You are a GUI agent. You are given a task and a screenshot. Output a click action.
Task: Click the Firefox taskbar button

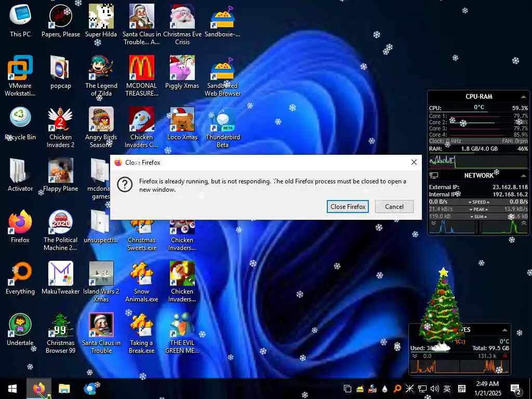(38, 389)
